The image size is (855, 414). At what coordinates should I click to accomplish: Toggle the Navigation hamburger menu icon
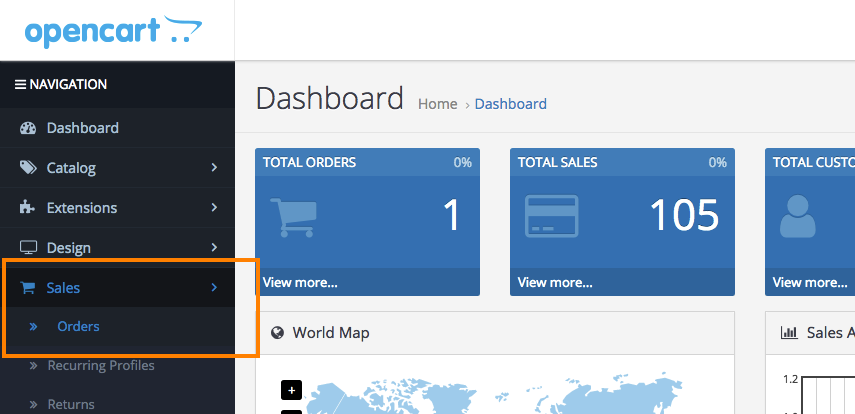(x=20, y=85)
